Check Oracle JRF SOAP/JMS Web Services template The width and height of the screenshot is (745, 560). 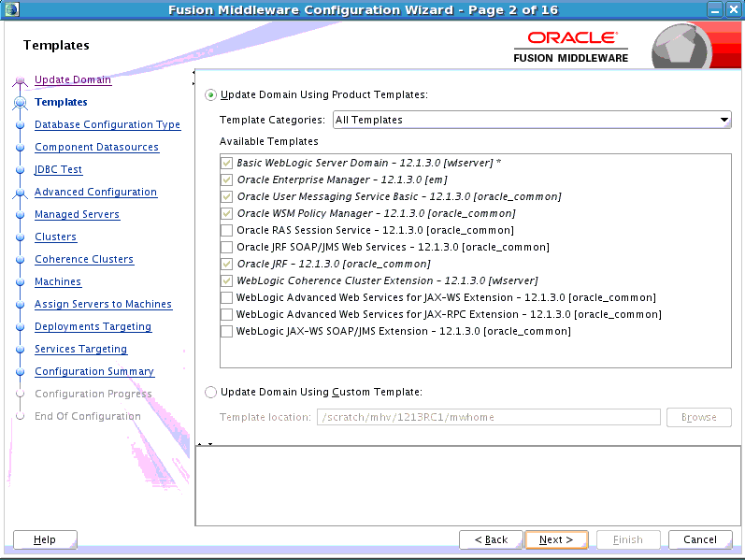(227, 247)
